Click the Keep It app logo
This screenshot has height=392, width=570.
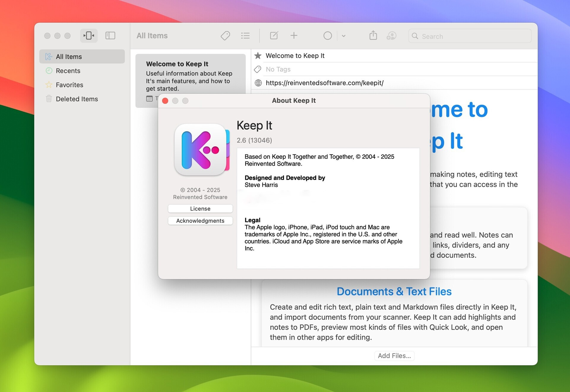[202, 150]
